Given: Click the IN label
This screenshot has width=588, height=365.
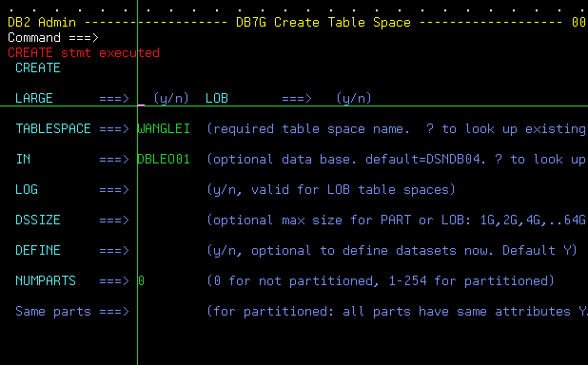Looking at the screenshot, I should tap(23, 160).
